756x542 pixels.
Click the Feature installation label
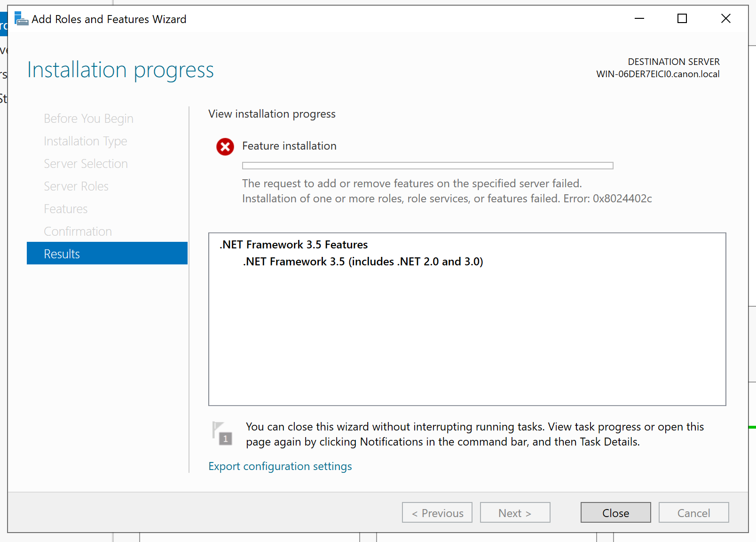pos(290,146)
